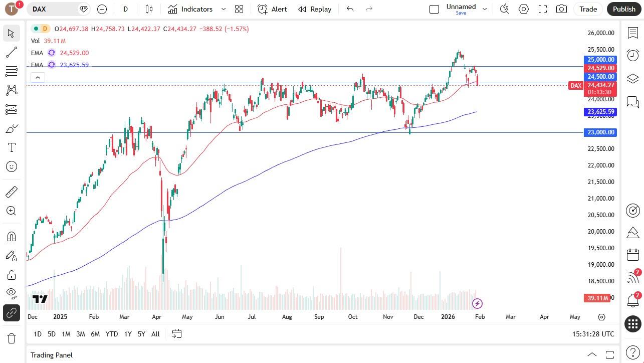Select the Text drawing tool
Viewport: 644px width, 363px height.
click(x=11, y=147)
